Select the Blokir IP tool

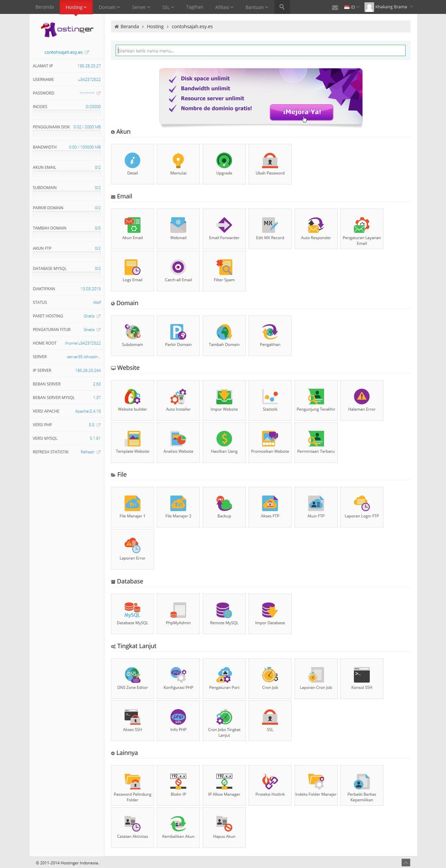(178, 785)
